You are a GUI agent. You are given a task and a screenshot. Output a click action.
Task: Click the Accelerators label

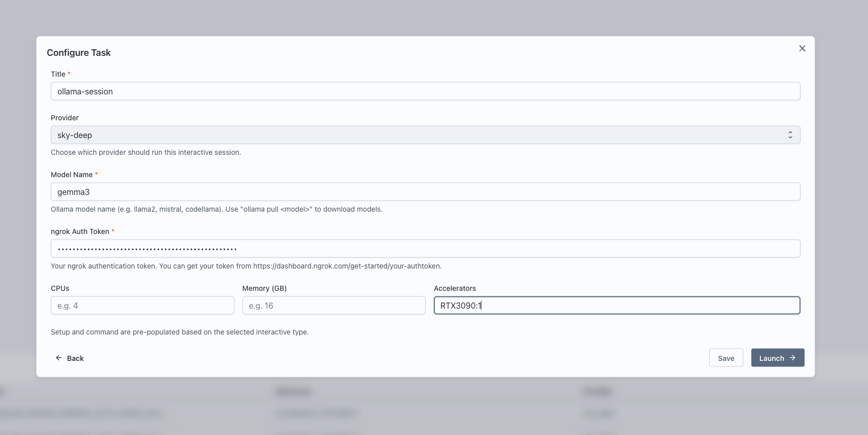click(x=455, y=288)
